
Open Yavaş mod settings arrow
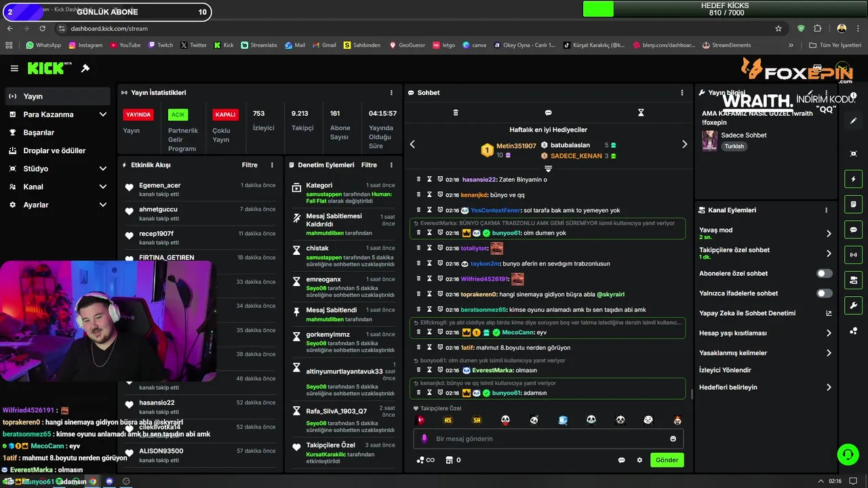829,233
